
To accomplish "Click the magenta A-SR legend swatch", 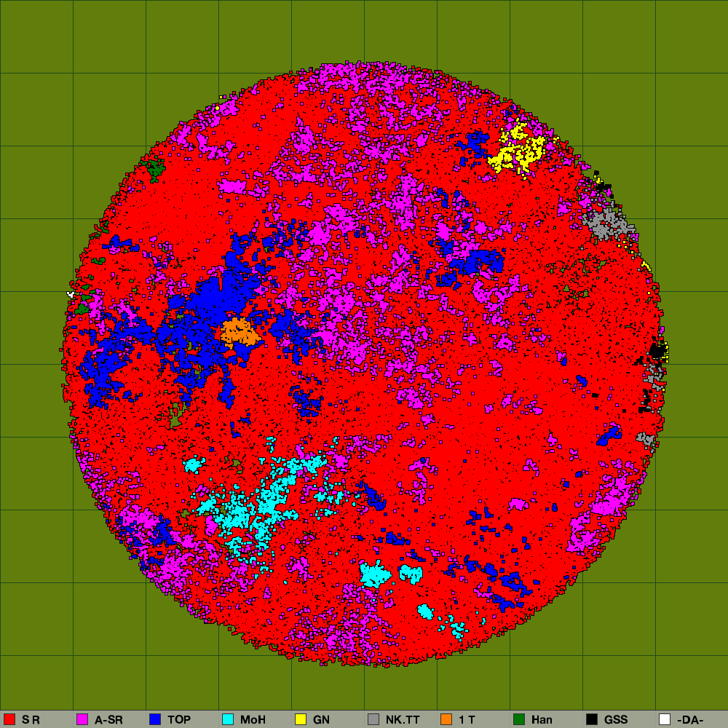I will point(82,719).
